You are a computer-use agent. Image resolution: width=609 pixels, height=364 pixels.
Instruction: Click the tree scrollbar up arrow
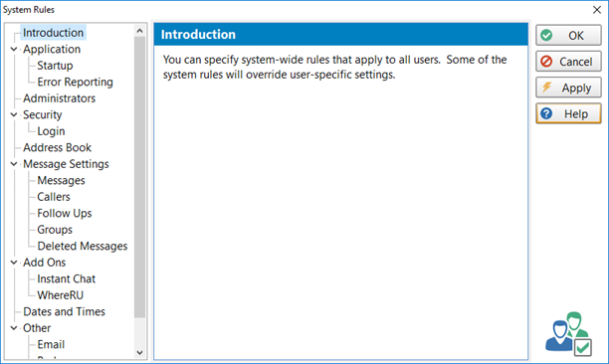click(x=140, y=30)
